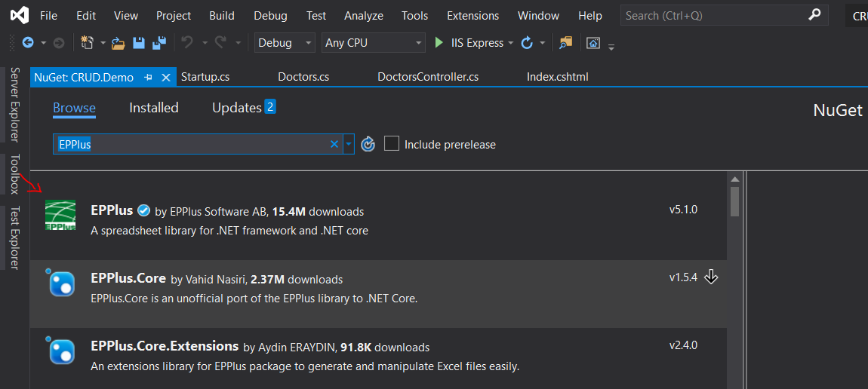Image resolution: width=868 pixels, height=389 pixels.
Task: Click the Redo arrow icon
Action: coord(220,42)
